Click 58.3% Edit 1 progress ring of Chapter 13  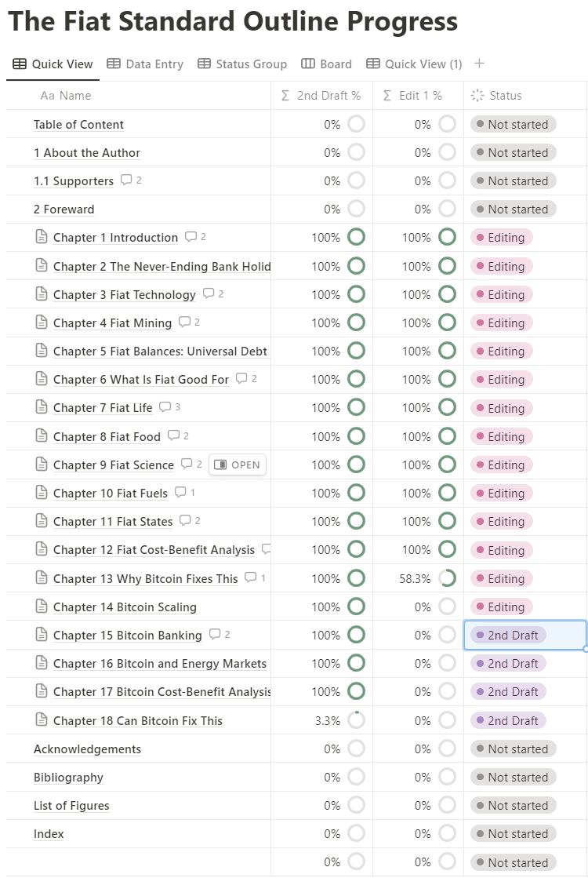[x=447, y=577]
